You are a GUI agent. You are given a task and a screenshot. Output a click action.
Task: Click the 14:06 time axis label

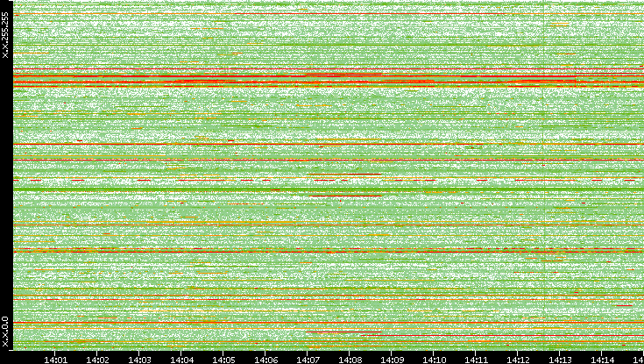[265, 360]
